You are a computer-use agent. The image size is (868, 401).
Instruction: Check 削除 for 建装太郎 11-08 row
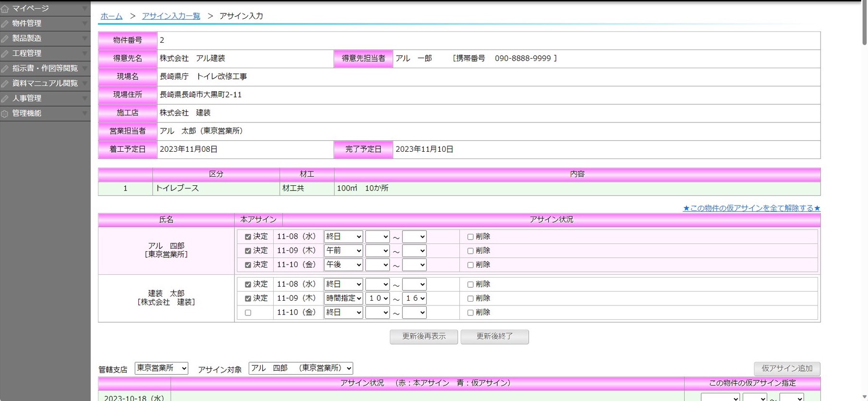click(x=470, y=284)
